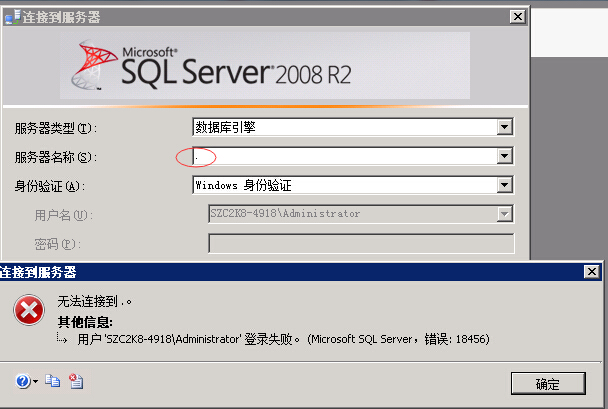Expand the 服务器名称 dropdown arrow

point(505,156)
